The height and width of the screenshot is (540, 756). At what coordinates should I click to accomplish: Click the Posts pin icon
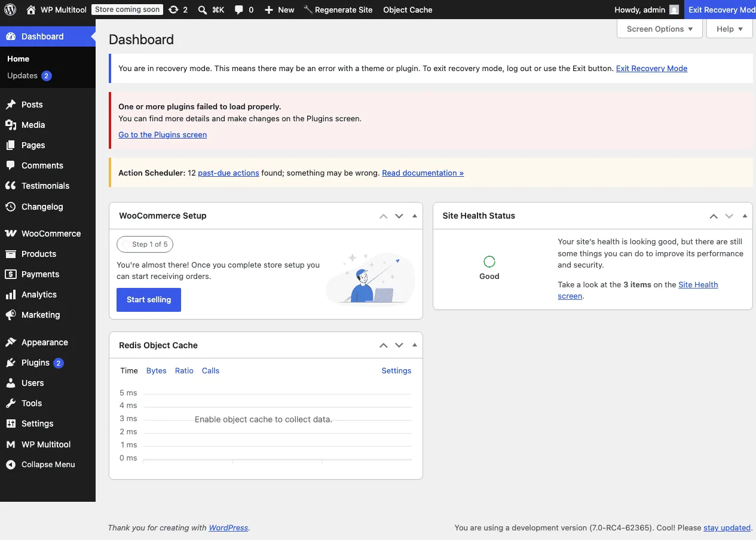tap(11, 105)
